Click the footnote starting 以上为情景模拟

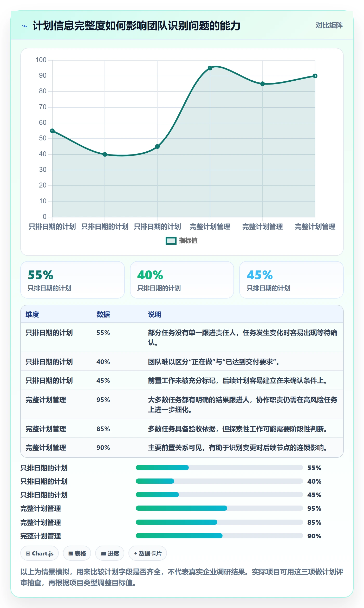(x=182, y=577)
